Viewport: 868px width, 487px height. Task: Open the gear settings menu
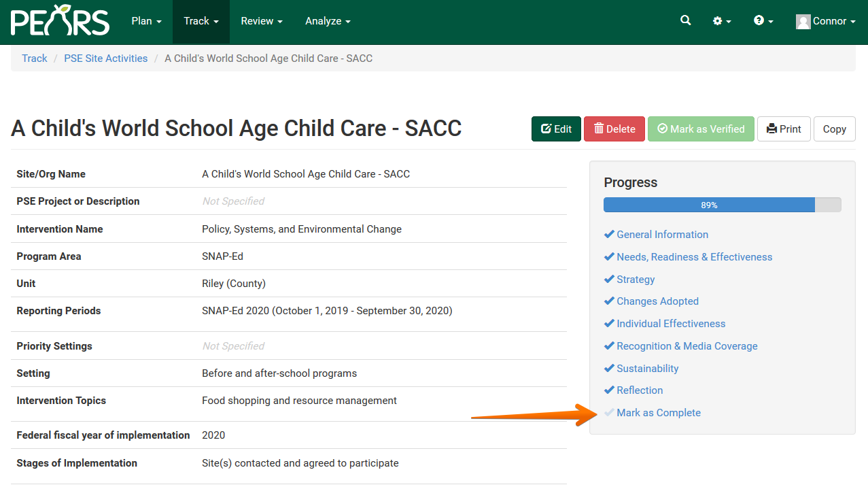click(x=721, y=21)
